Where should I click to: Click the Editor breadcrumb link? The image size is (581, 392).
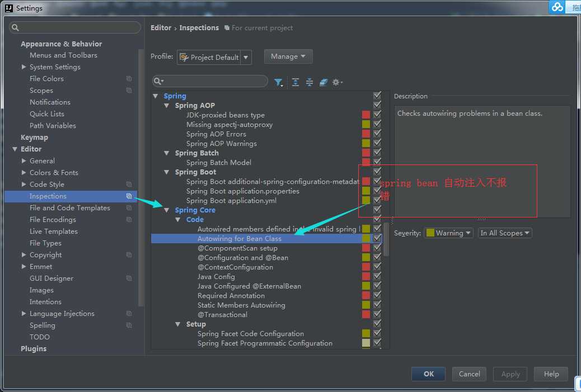click(x=161, y=28)
